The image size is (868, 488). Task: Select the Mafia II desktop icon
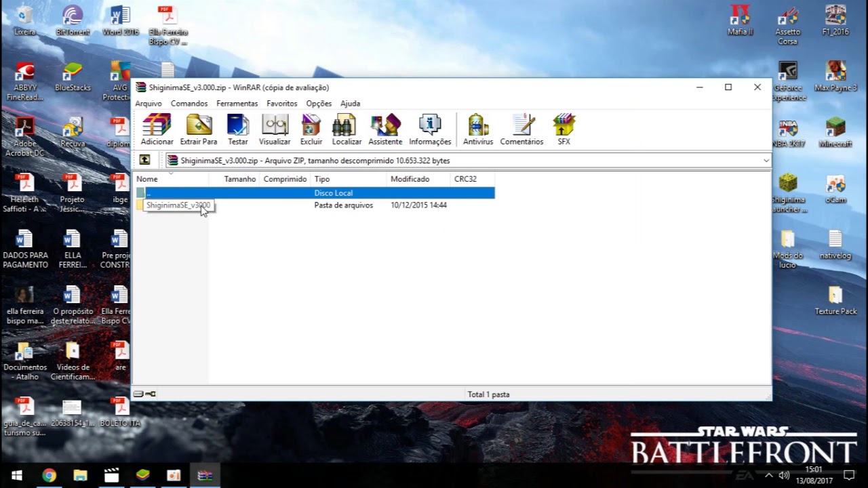pos(740,21)
